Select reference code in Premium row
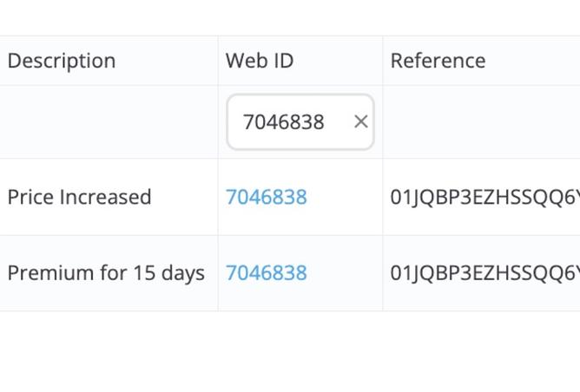Screen dimensions: 580x392 coord(485,273)
